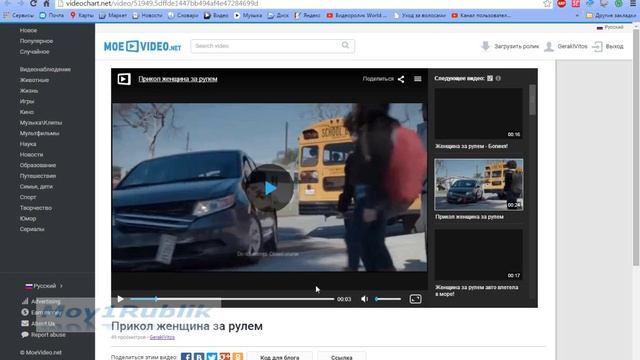Screen dimensions: 640x360
Task: Open the first next-video thumbnail with duration 00:16
Action: 478,113
